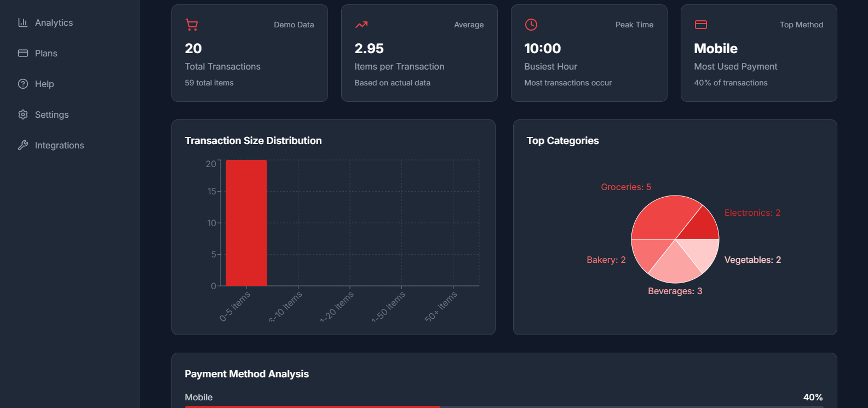The height and width of the screenshot is (408, 868).
Task: Click the 'Total Transactions' text
Action: point(223,67)
